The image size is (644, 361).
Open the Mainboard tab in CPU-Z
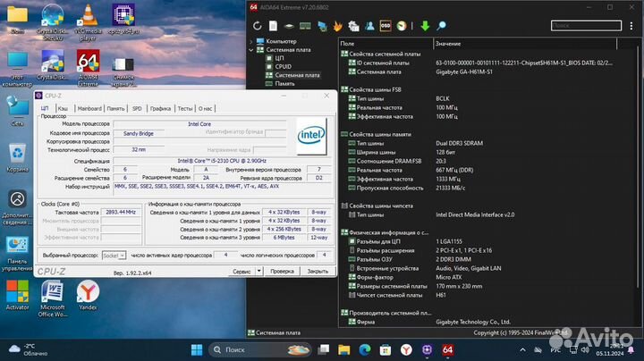89,109
